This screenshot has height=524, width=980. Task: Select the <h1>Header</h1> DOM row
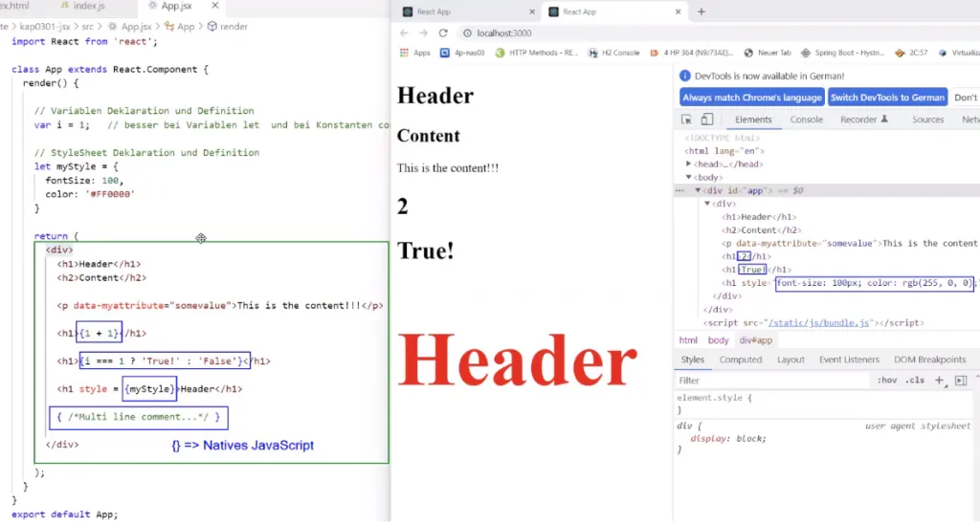[x=759, y=217]
